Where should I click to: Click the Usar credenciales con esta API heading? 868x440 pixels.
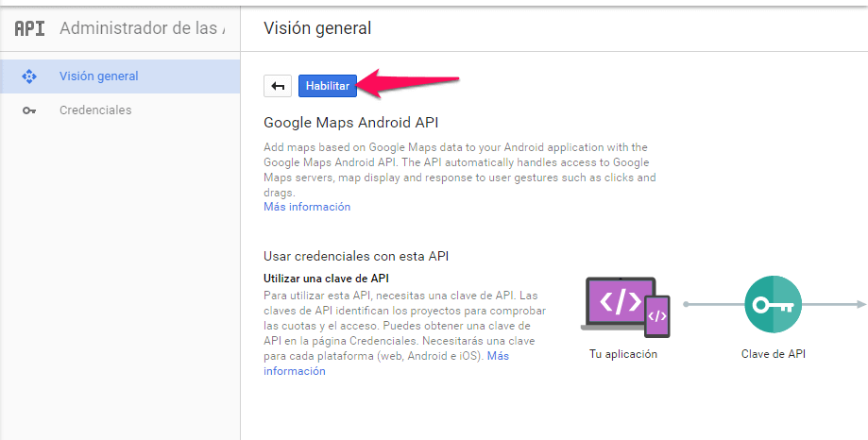click(x=356, y=256)
